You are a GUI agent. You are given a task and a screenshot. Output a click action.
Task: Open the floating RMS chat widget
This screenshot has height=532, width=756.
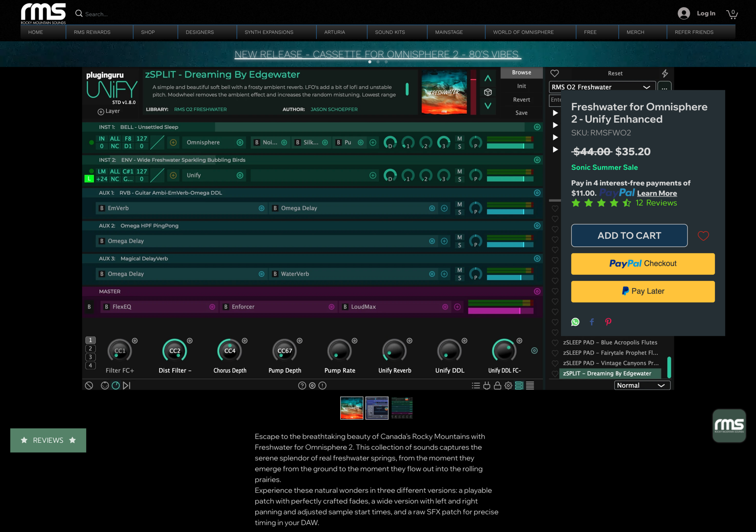729,425
